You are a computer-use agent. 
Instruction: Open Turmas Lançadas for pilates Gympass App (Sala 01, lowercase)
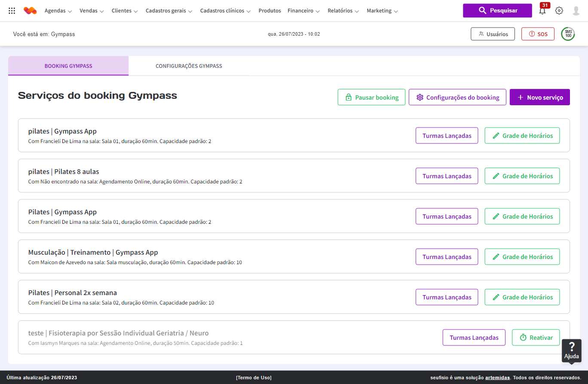[447, 135]
